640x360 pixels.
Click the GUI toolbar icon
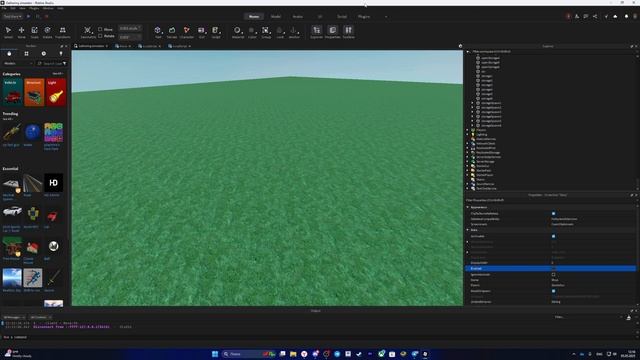(x=201, y=32)
